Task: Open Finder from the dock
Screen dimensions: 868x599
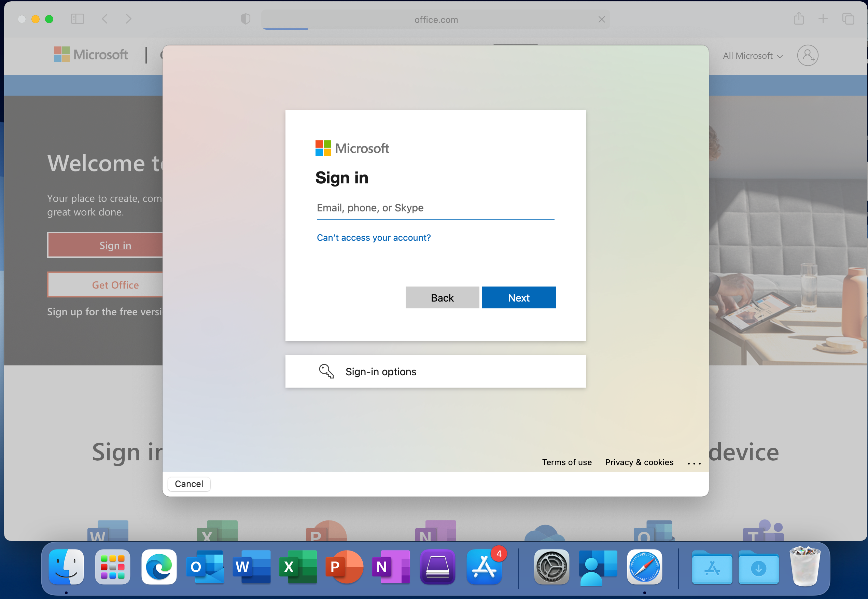Action: click(x=66, y=567)
